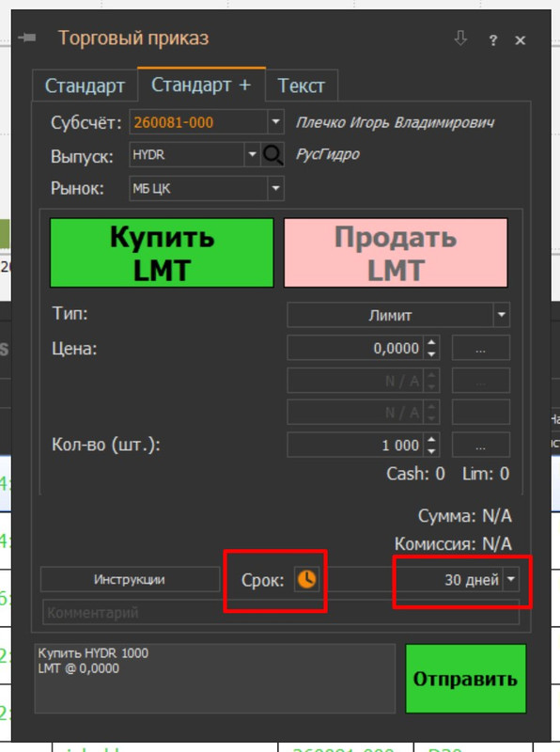Pin the Торговый приказ window
The image size is (560, 752).
click(27, 38)
